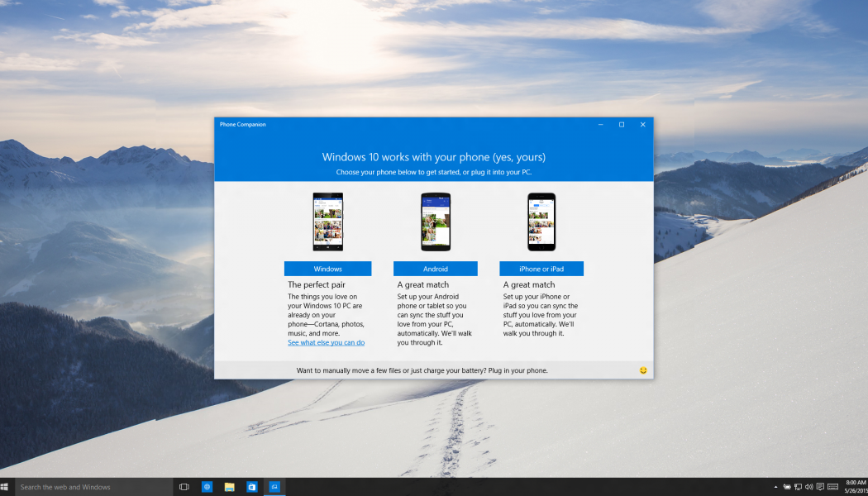Open the 'See what else you can do' link
Image resolution: width=868 pixels, height=496 pixels.
click(326, 342)
